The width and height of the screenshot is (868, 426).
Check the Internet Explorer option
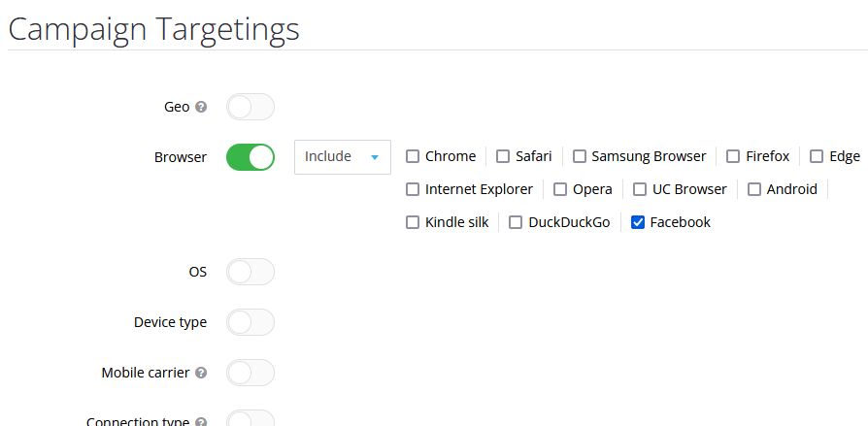point(413,189)
